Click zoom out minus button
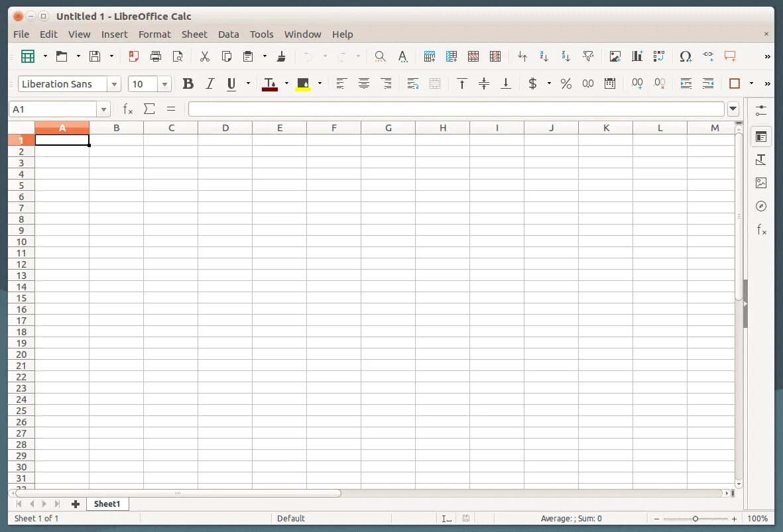The width and height of the screenshot is (783, 532). pos(656,519)
